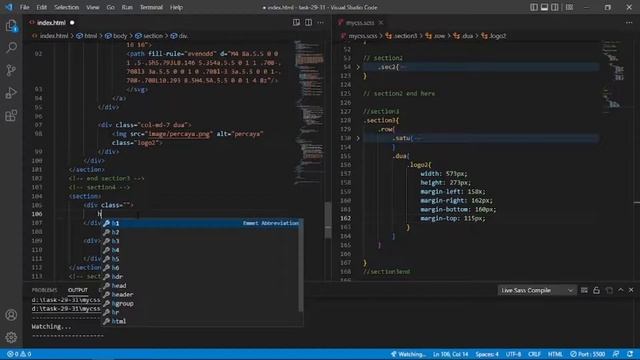Image resolution: width=640 pixels, height=360 pixels.
Task: Open the Extensions view
Action: (11, 115)
